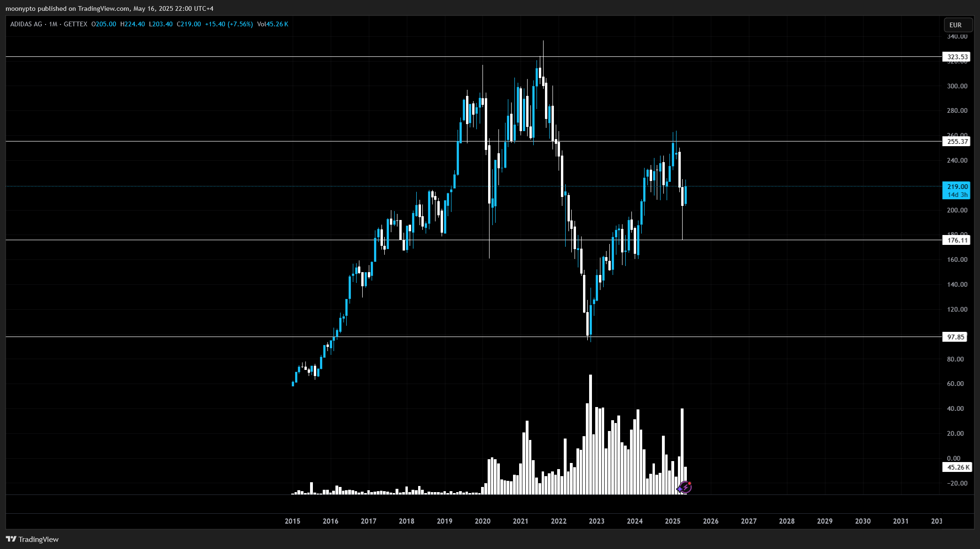Click the 2025 label on time axis
Viewport: 980px width, 549px height.
(673, 521)
